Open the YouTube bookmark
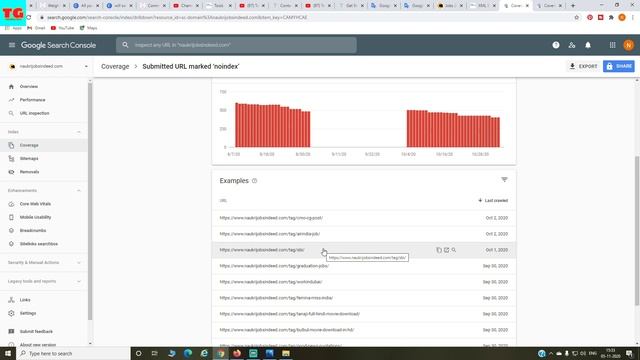The height and width of the screenshot is (360, 640). coord(62,28)
